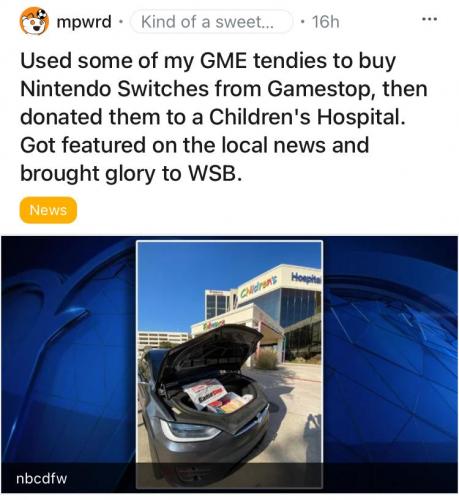Click the 16h post timestamp
The height and width of the screenshot is (500, 459).
pyautogui.click(x=325, y=22)
